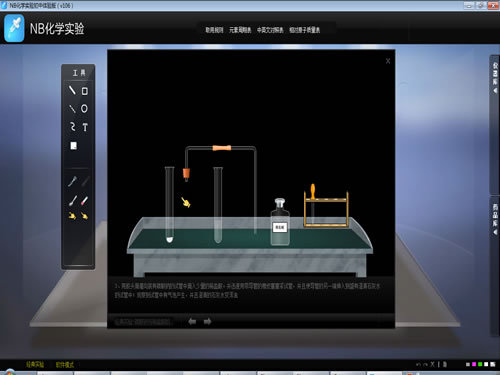Select the circle shape tool

[x=84, y=109]
